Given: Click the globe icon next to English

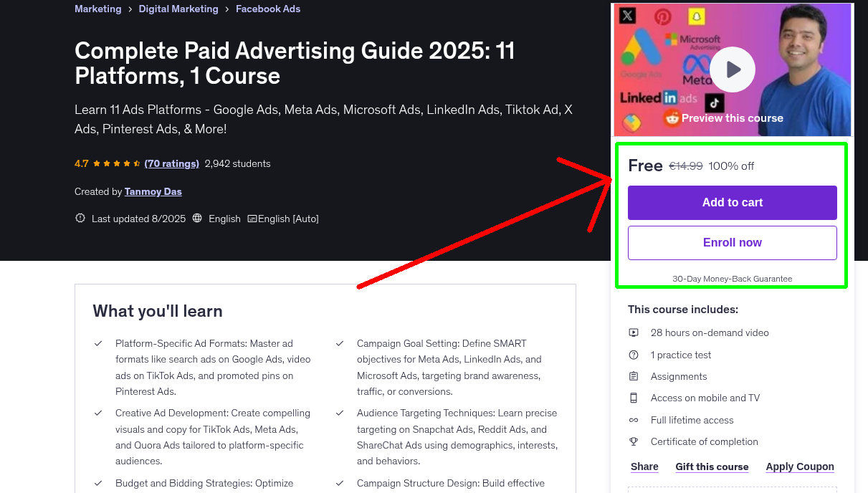Looking at the screenshot, I should [x=197, y=219].
